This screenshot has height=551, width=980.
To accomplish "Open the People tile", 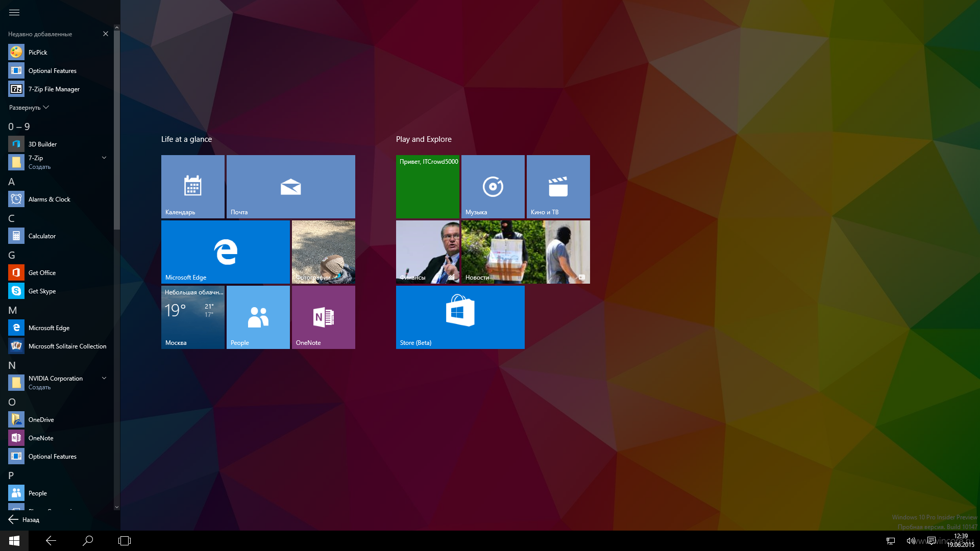I will (258, 317).
